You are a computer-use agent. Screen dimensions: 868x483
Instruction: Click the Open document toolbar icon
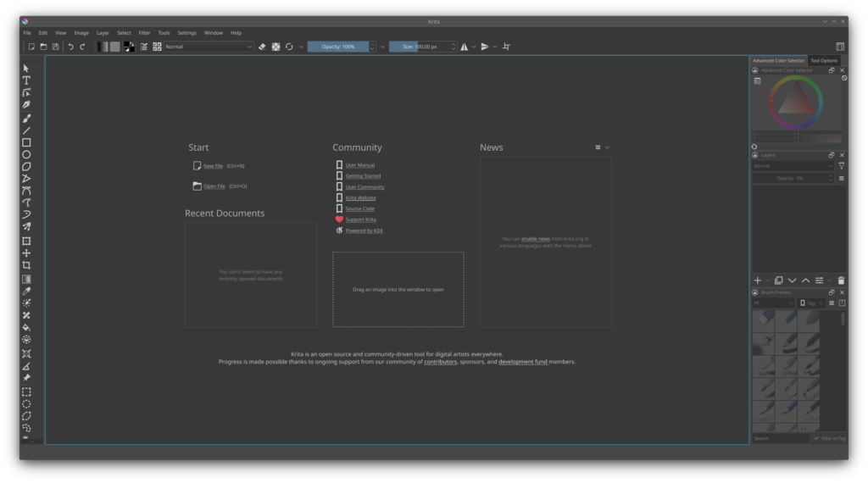tap(43, 47)
